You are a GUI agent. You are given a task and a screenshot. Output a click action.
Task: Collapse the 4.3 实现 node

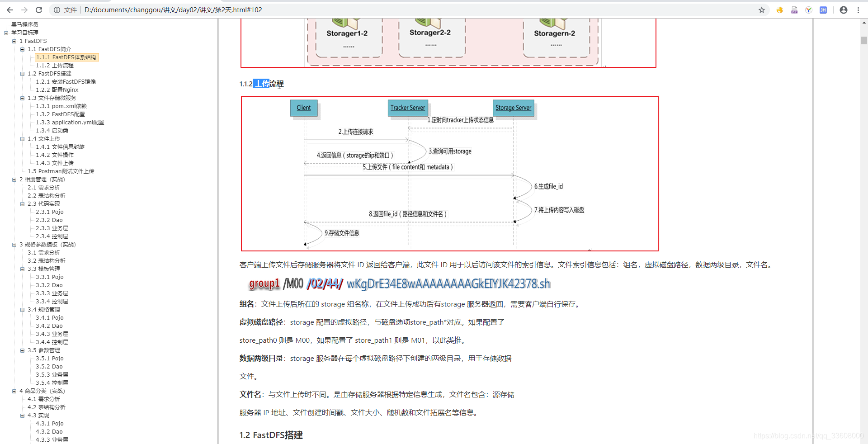tap(23, 416)
